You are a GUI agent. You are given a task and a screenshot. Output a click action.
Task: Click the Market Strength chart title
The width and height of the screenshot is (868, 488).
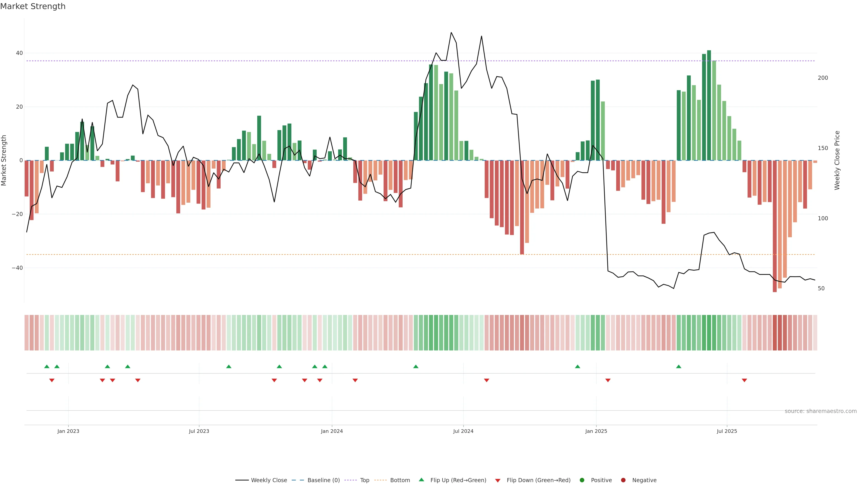(33, 6)
